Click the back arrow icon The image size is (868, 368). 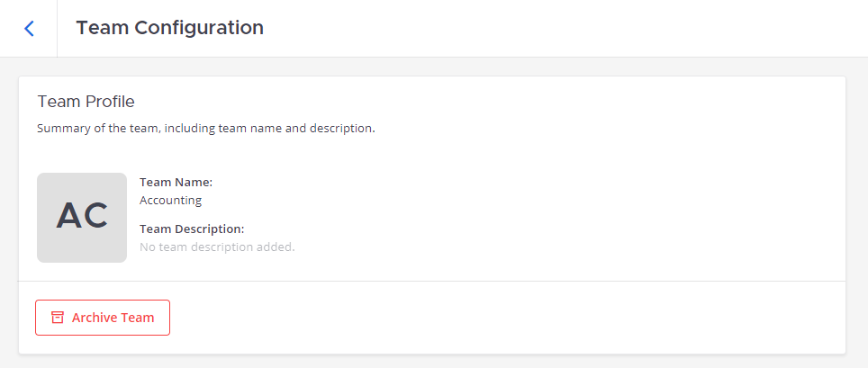[29, 29]
